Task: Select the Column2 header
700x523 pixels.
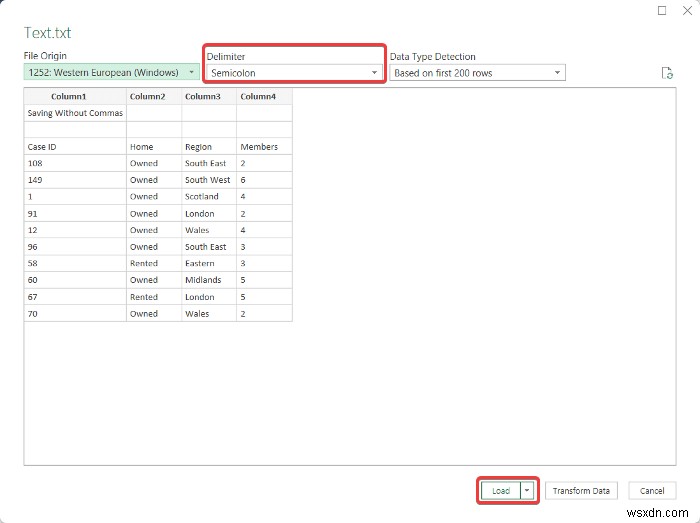Action: (154, 96)
